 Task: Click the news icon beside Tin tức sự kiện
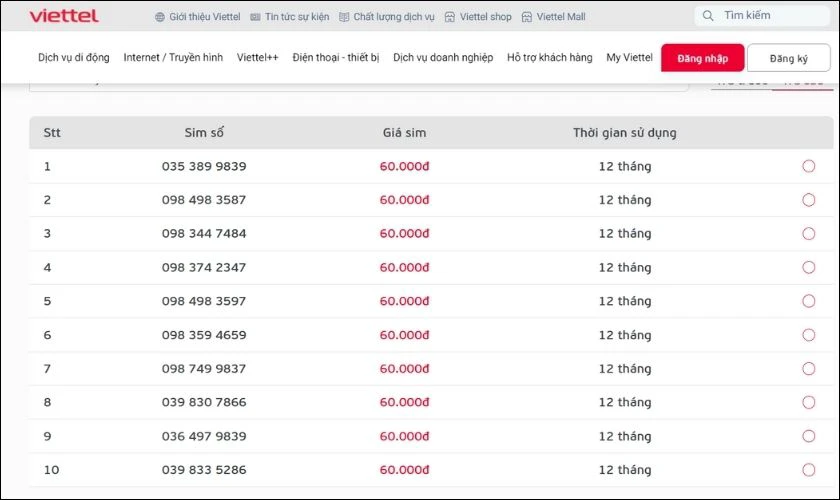[255, 17]
